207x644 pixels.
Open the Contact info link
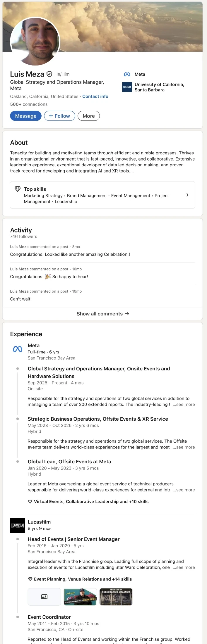(x=95, y=96)
